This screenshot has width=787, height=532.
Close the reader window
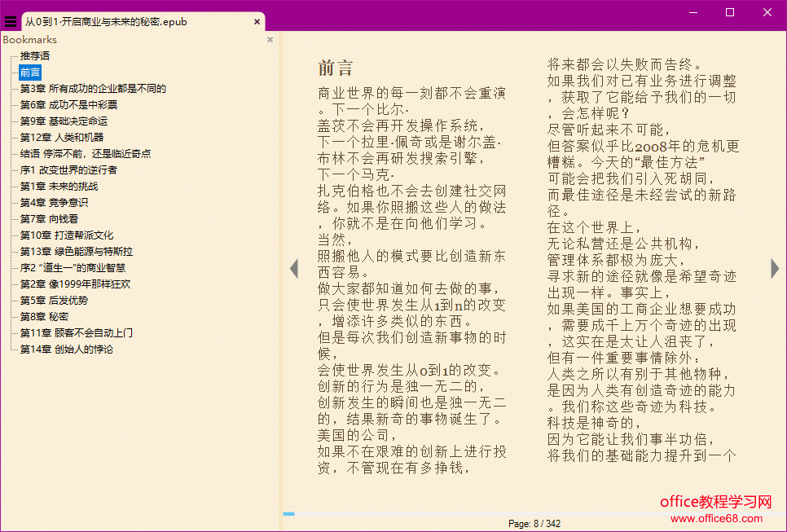(767, 11)
